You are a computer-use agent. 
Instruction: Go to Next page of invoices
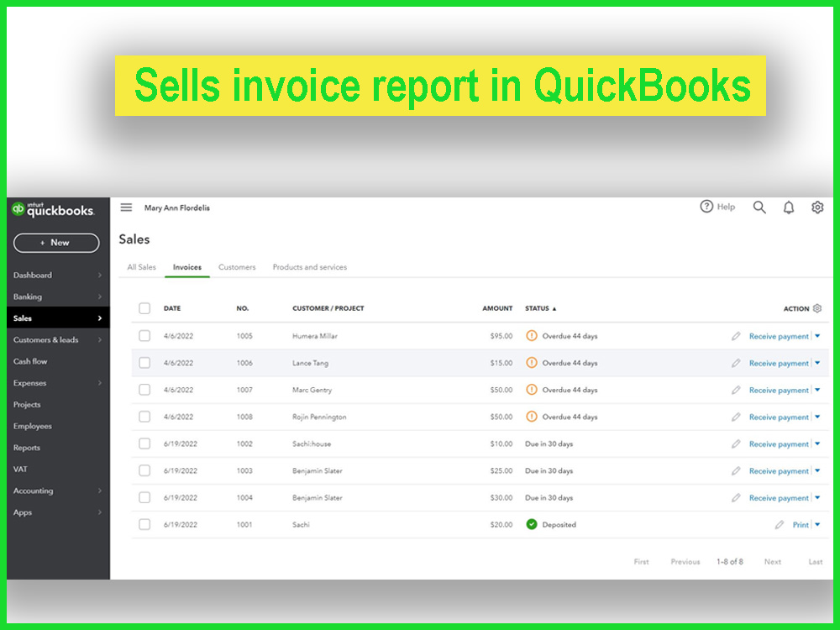[773, 561]
